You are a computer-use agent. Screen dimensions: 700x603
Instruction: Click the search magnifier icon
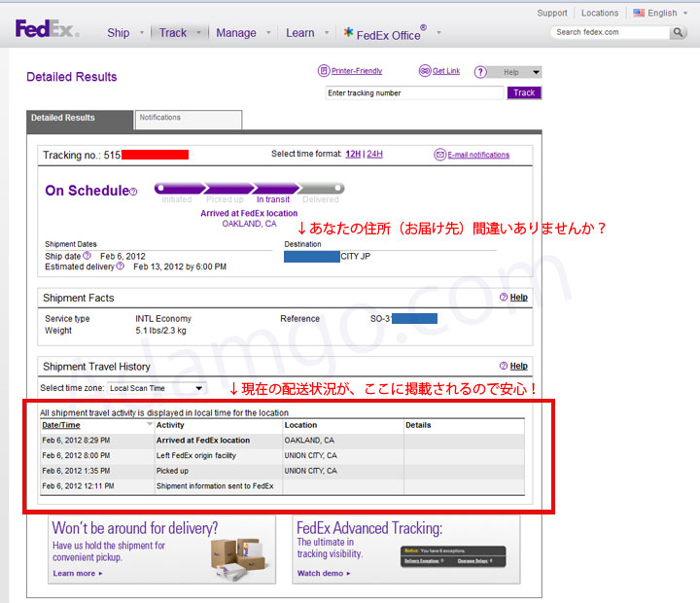click(x=678, y=32)
